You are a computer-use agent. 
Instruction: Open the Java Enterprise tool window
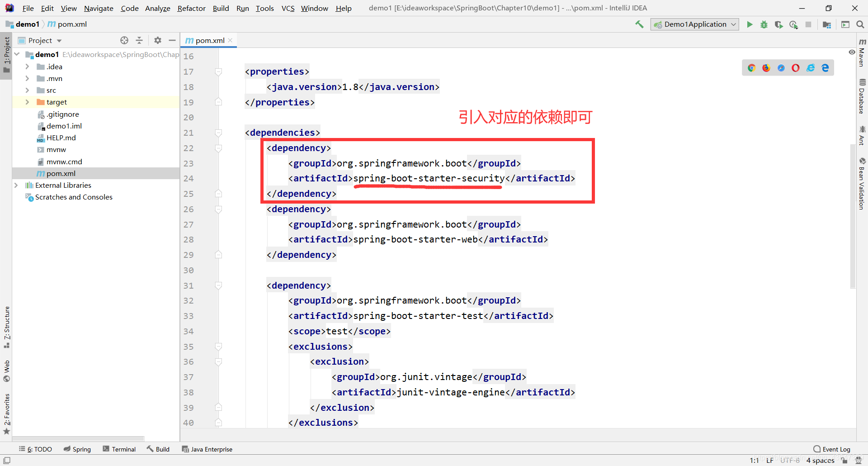[207, 449]
